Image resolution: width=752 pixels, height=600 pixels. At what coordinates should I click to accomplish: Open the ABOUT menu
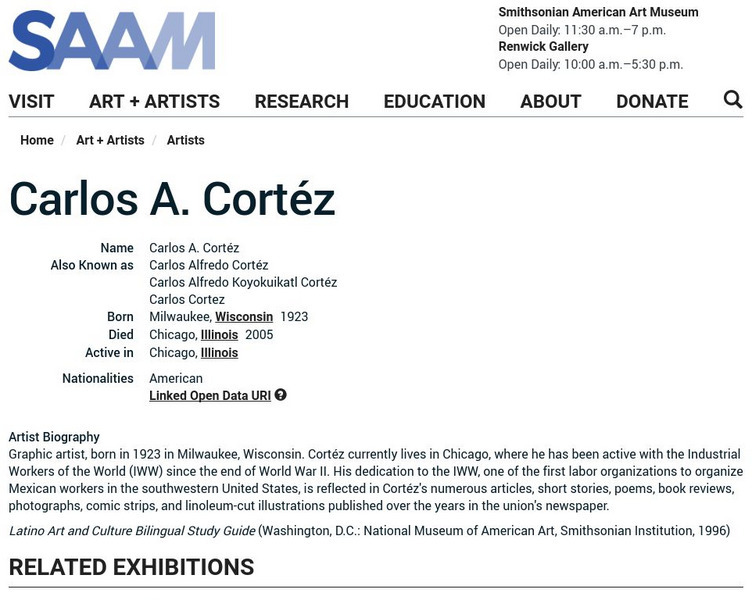(550, 101)
